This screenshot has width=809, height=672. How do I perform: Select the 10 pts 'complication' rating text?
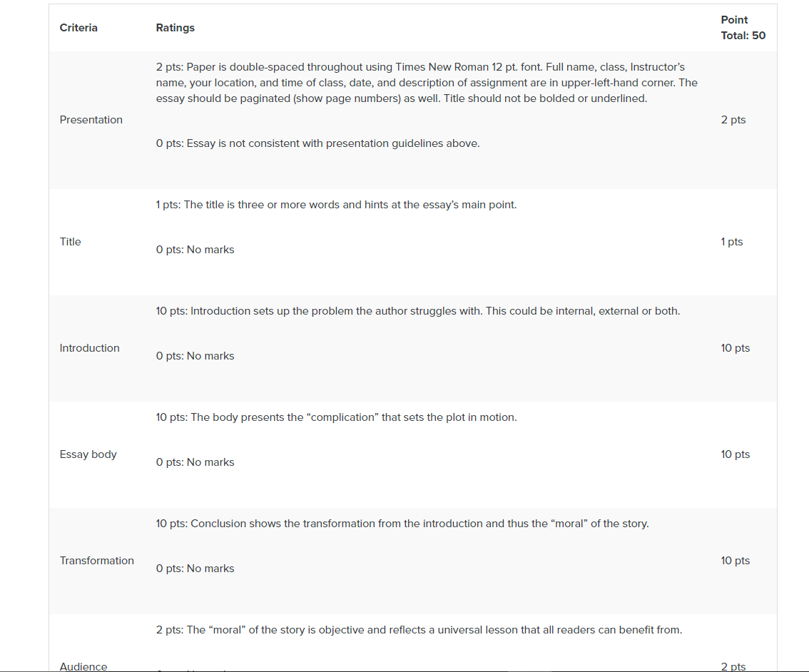click(x=337, y=417)
